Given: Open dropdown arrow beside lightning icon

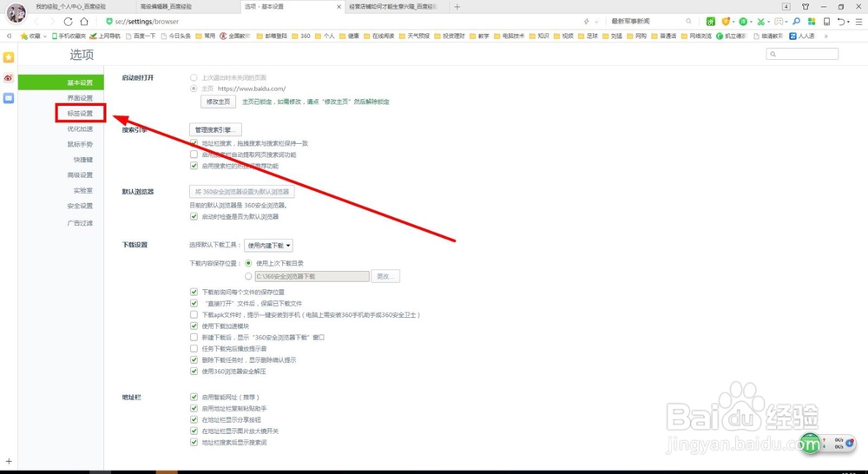Looking at the screenshot, I should point(597,22).
